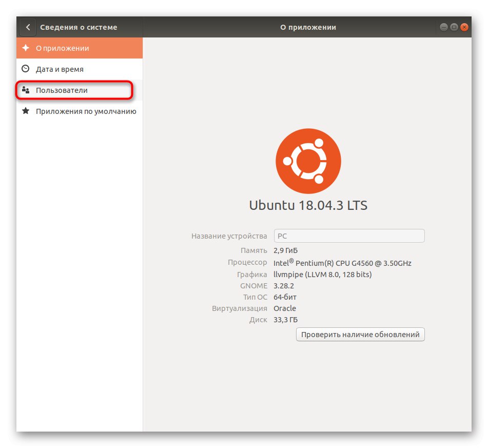
Task: Click the Название устройства label
Action: coord(229,236)
